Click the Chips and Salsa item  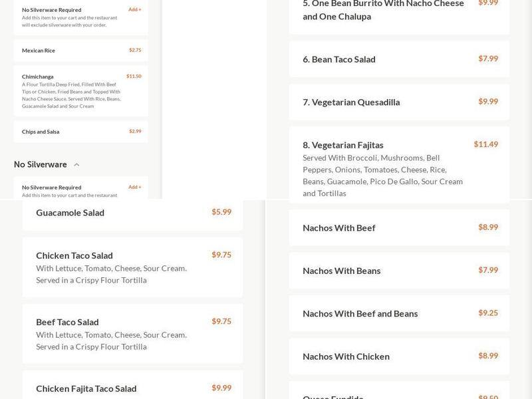(80, 132)
